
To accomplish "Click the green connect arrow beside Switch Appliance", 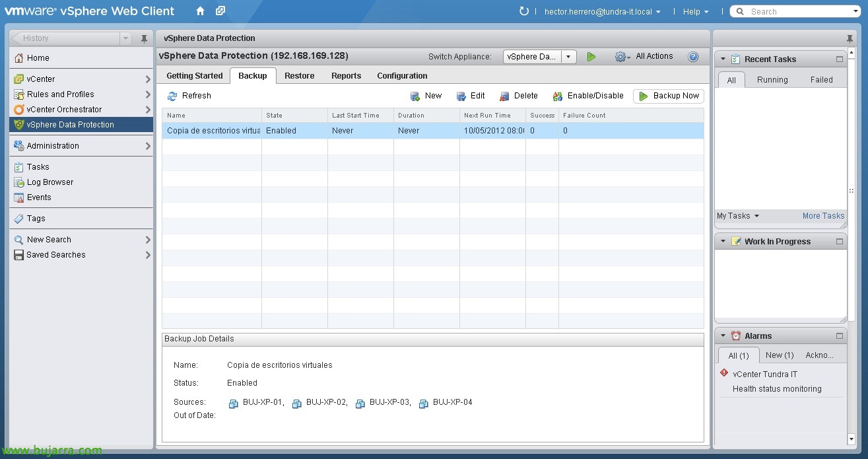I will point(591,57).
